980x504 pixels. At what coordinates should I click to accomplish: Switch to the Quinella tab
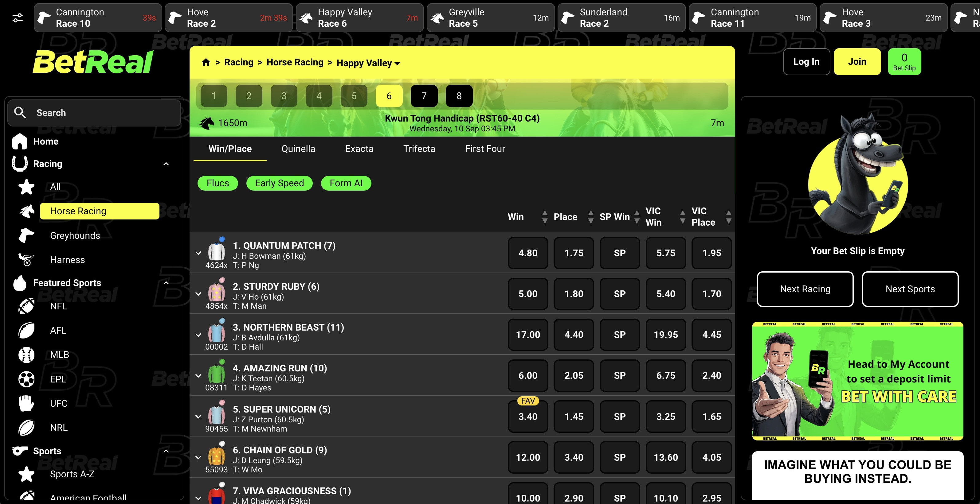(x=298, y=149)
